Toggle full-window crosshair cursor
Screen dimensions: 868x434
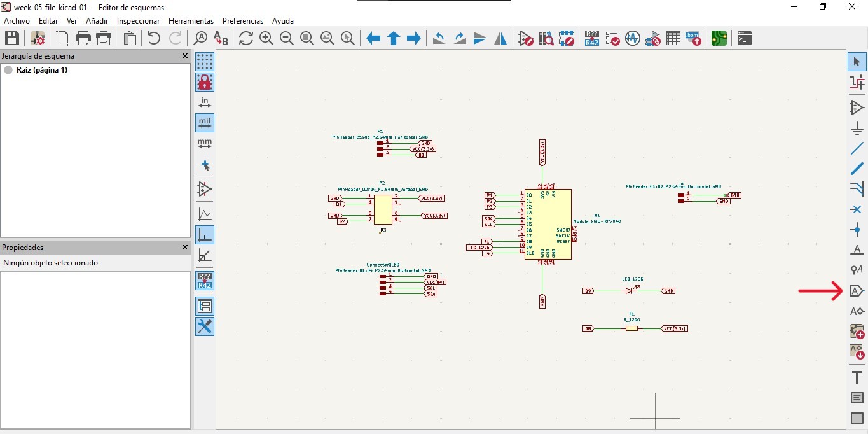pos(205,165)
